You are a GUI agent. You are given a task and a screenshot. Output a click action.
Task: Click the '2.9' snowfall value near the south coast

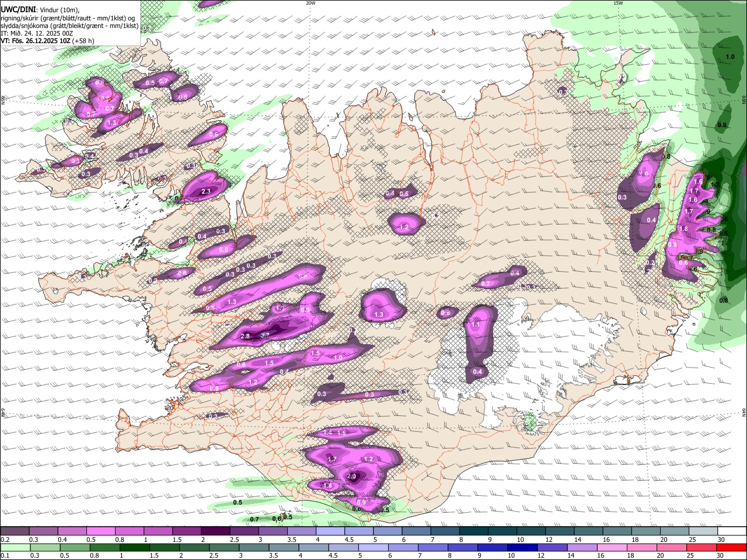point(351,476)
